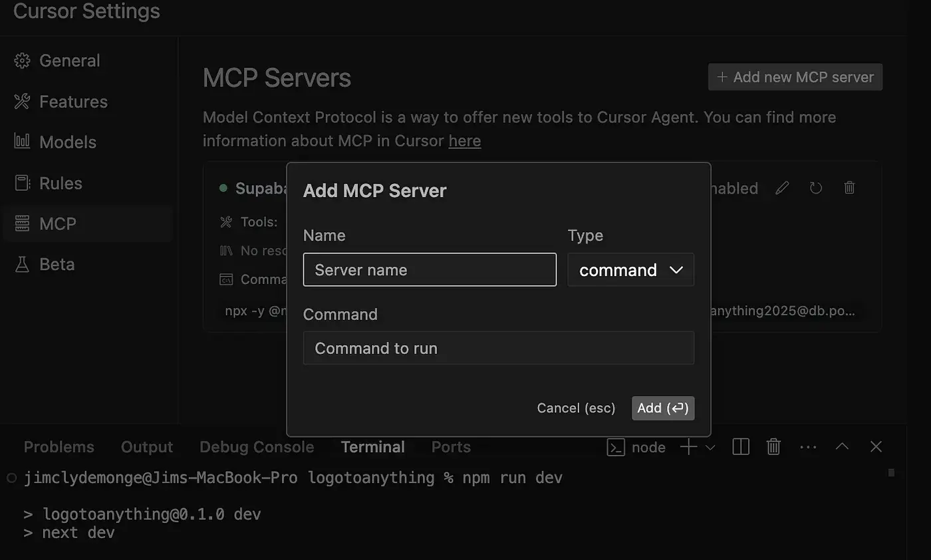Viewport: 931px width, 560px height.
Task: Open Models settings via its sidebar icon
Action: pos(22,142)
